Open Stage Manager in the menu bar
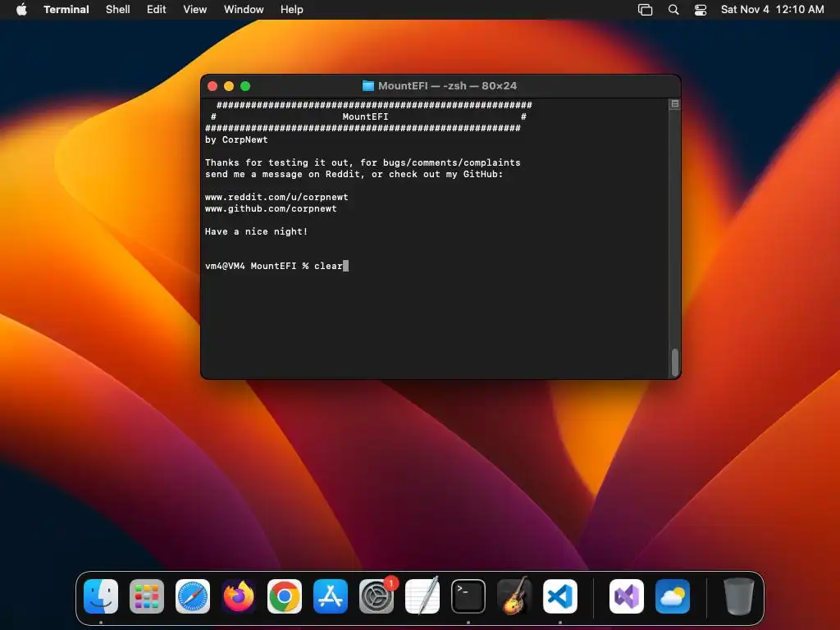Image resolution: width=840 pixels, height=630 pixels. 645,10
